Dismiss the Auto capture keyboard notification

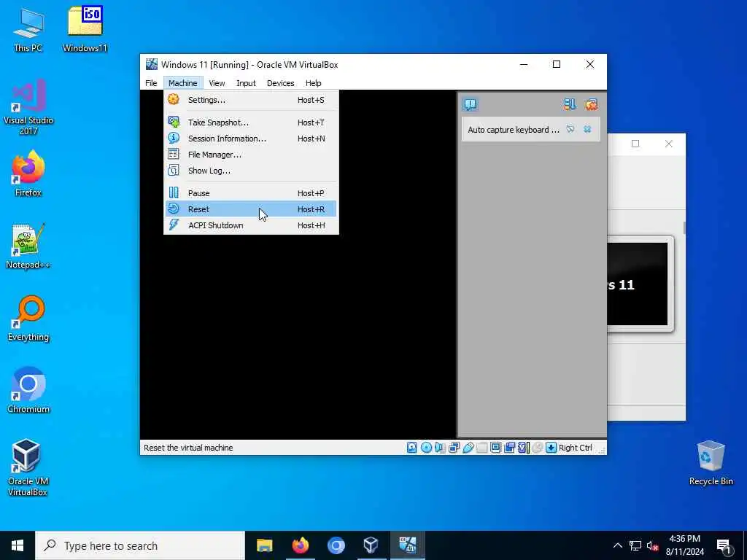tap(587, 130)
